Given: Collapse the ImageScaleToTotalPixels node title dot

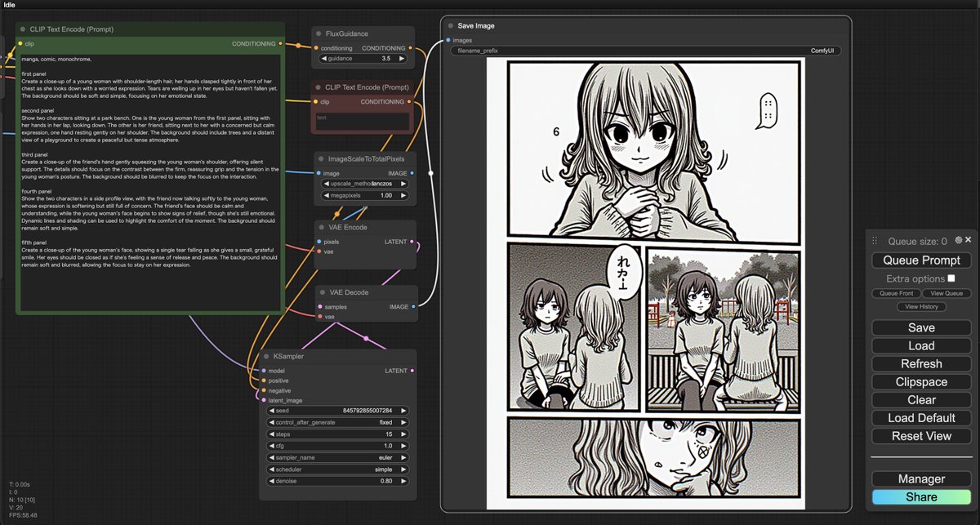Looking at the screenshot, I should click(323, 158).
